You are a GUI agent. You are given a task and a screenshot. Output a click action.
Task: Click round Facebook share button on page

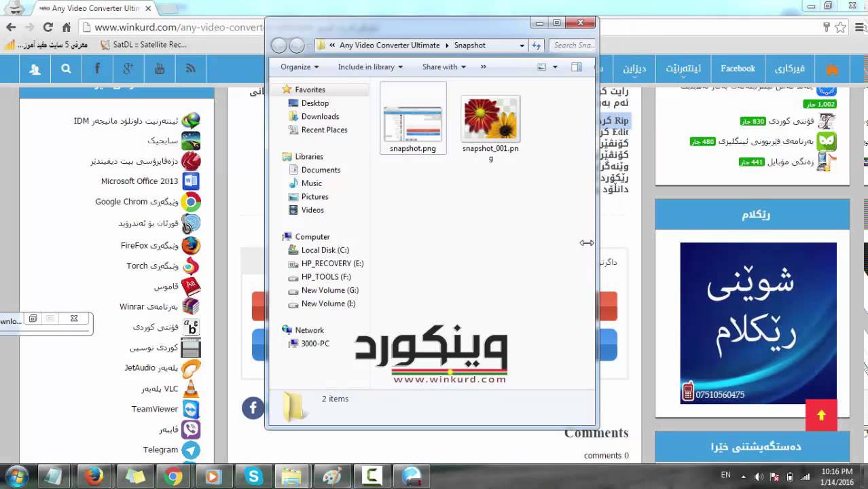(x=253, y=407)
